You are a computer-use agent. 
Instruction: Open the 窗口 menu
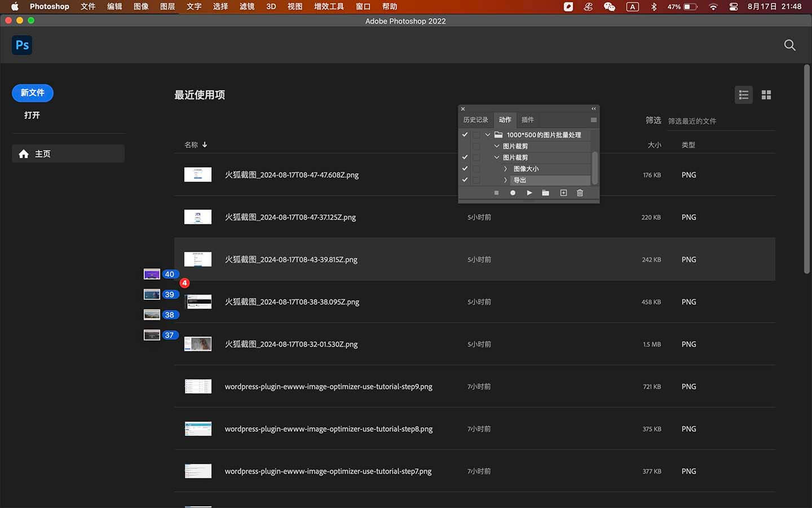(363, 6)
